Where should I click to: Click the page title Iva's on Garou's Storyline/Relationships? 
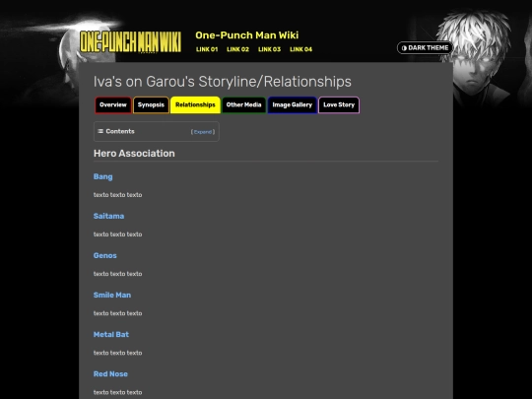pyautogui.click(x=223, y=82)
